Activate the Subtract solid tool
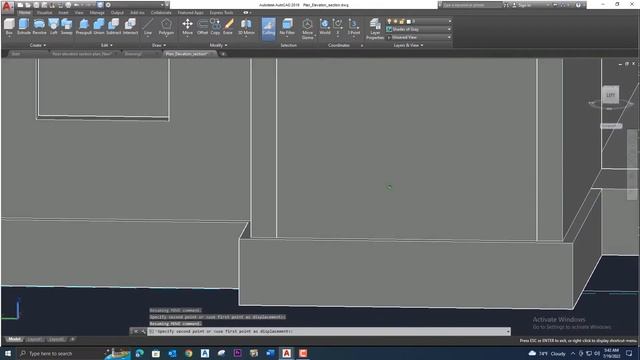The width and height of the screenshot is (640, 360). pyautogui.click(x=113, y=27)
